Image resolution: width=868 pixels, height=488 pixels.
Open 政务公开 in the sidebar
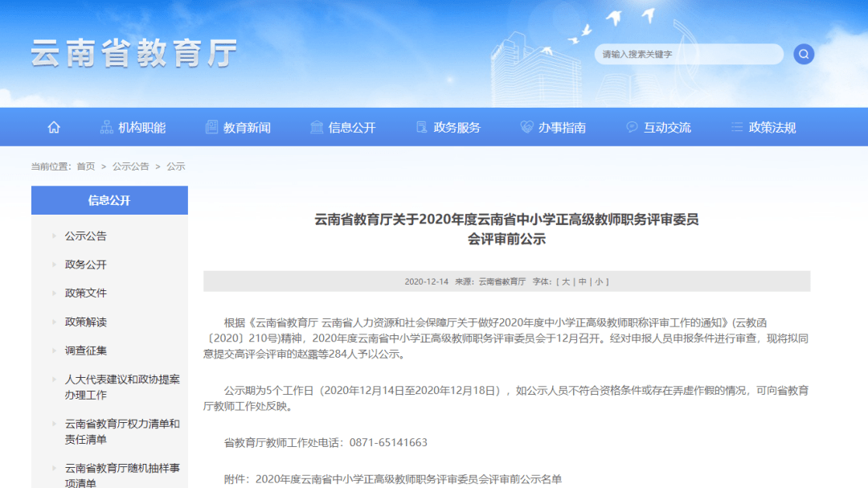86,265
